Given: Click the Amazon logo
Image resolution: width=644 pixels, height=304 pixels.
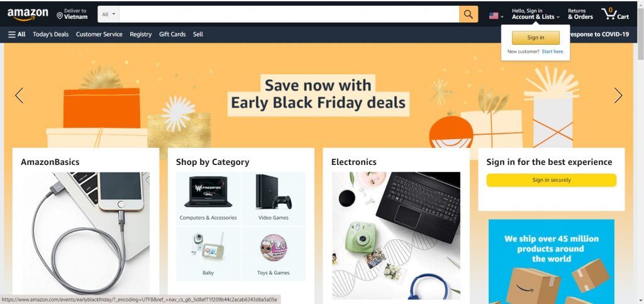Looking at the screenshot, I should point(28,14).
